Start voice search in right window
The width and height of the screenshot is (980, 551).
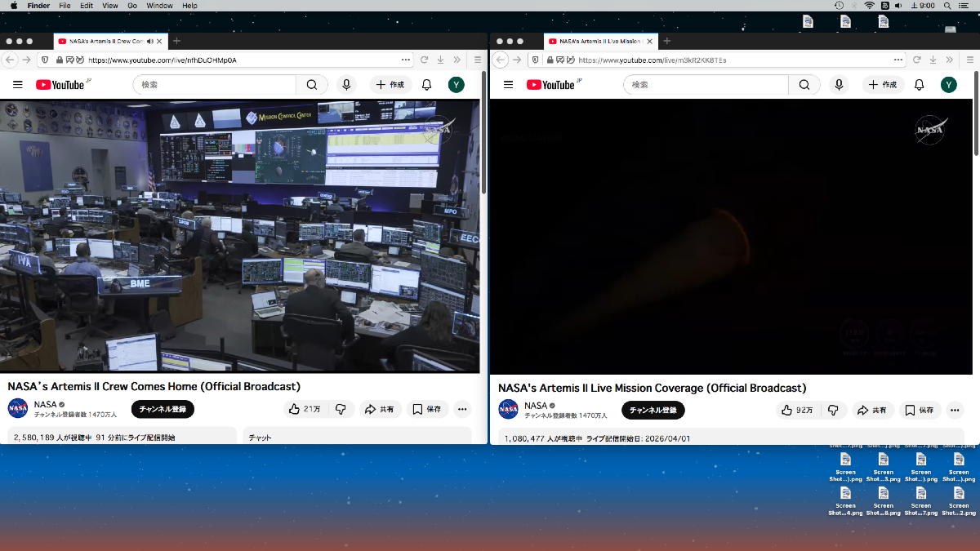[x=839, y=85]
